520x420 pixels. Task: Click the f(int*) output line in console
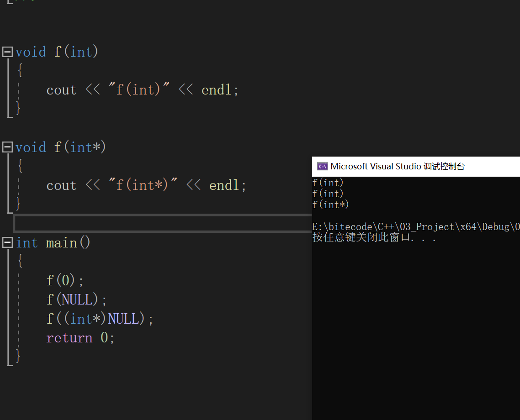tap(330, 205)
